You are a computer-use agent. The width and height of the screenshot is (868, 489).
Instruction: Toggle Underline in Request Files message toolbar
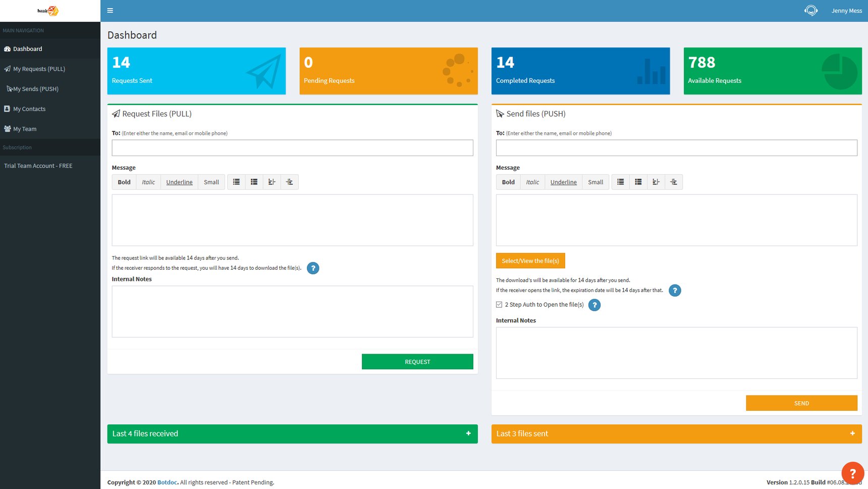pos(179,182)
